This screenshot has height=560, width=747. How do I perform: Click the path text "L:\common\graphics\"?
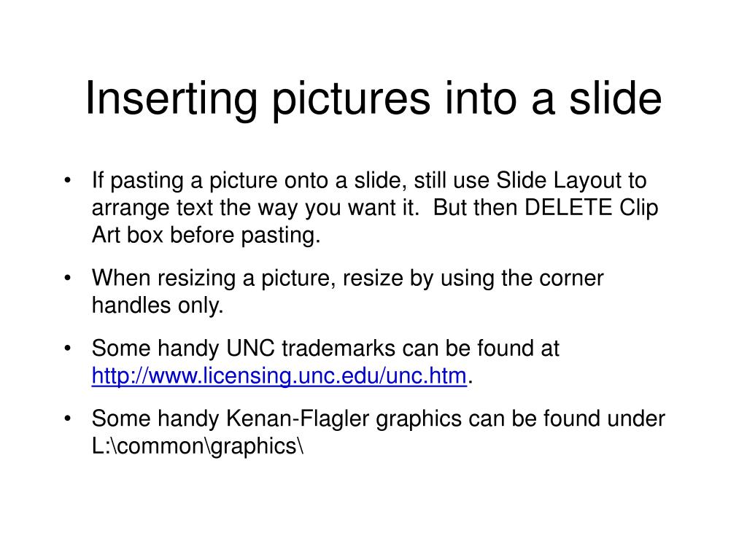[x=197, y=446]
